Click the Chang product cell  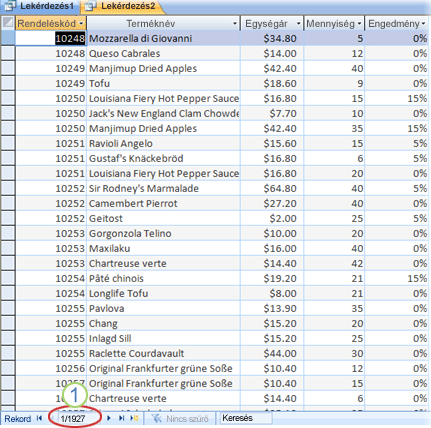(x=163, y=323)
